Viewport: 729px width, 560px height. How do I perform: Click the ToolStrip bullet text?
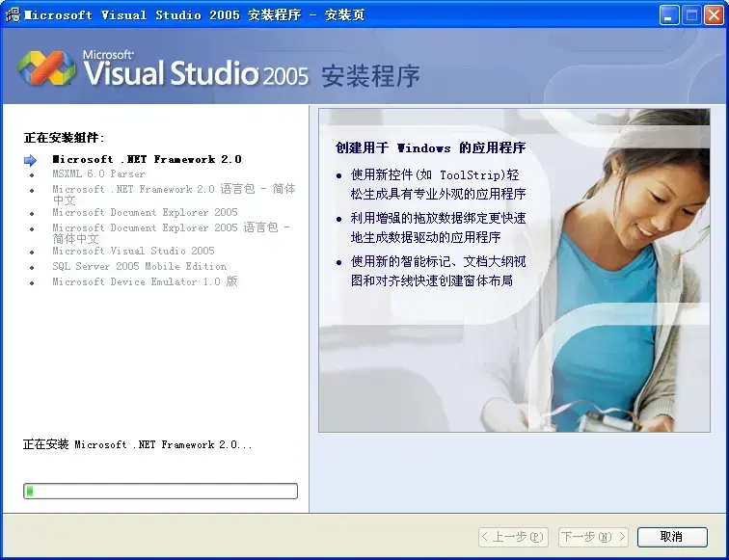pos(438,184)
